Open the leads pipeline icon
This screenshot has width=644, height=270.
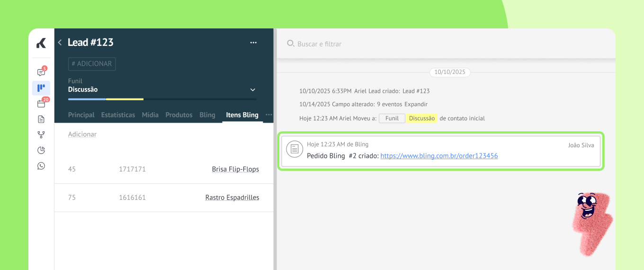[x=41, y=88]
